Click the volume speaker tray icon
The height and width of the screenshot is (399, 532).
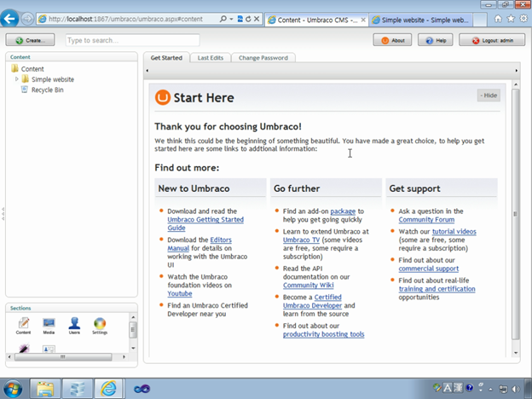point(516,389)
